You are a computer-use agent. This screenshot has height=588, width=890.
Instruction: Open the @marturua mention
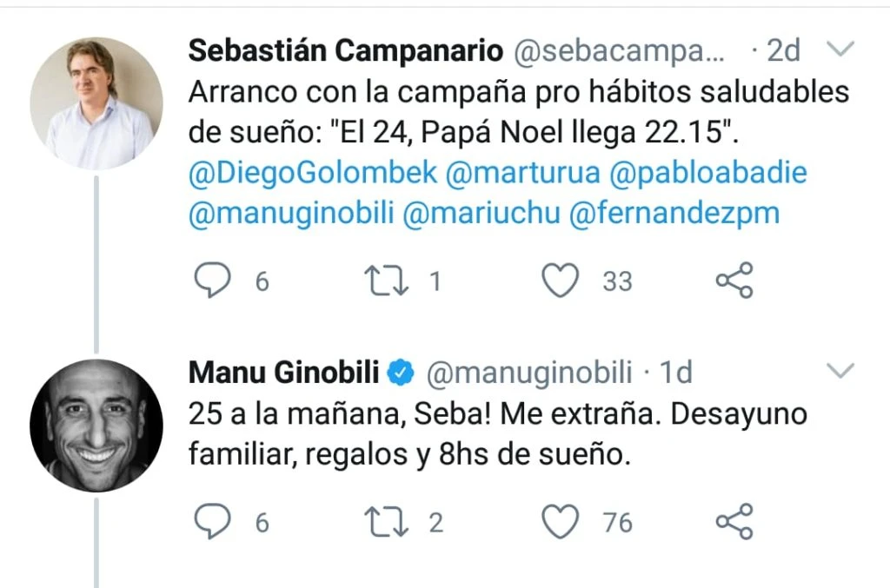click(521, 172)
